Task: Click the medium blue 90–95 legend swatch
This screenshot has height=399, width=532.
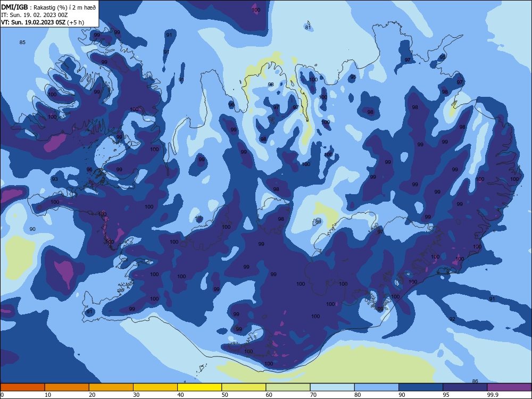Action: [421, 387]
